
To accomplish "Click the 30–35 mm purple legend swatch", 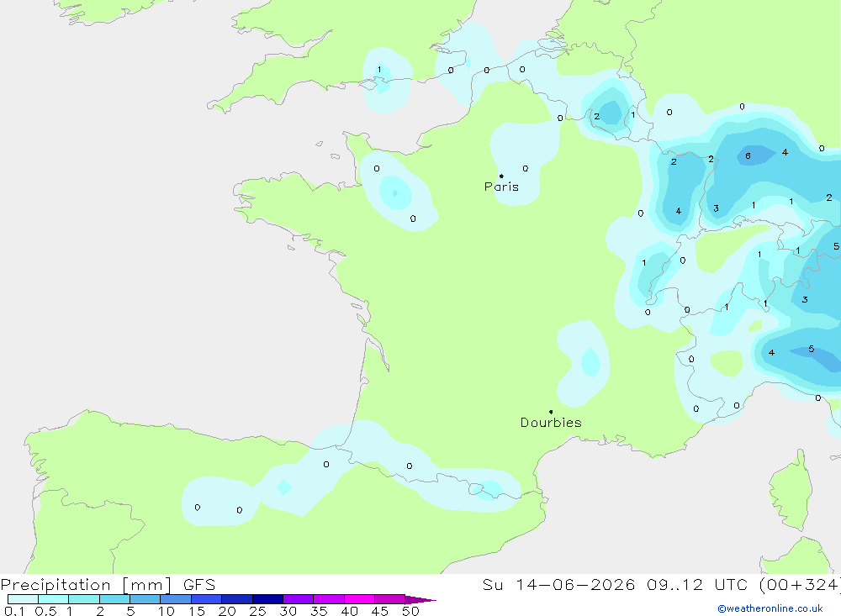I will point(299,599).
